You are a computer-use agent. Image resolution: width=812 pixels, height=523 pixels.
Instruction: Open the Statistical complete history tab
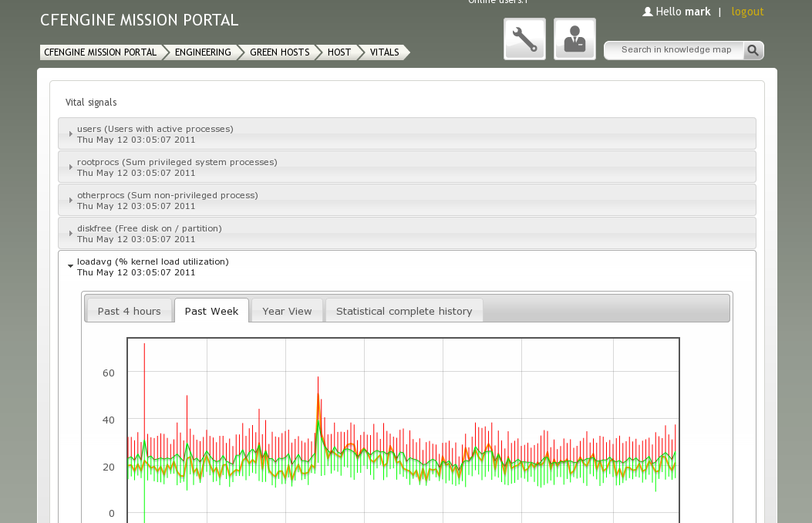coord(404,311)
